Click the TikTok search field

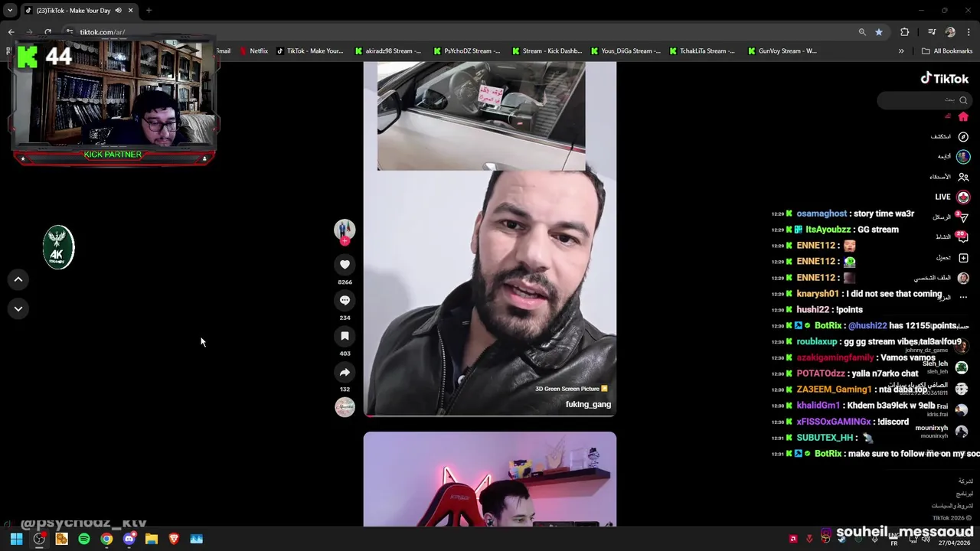[x=923, y=100]
